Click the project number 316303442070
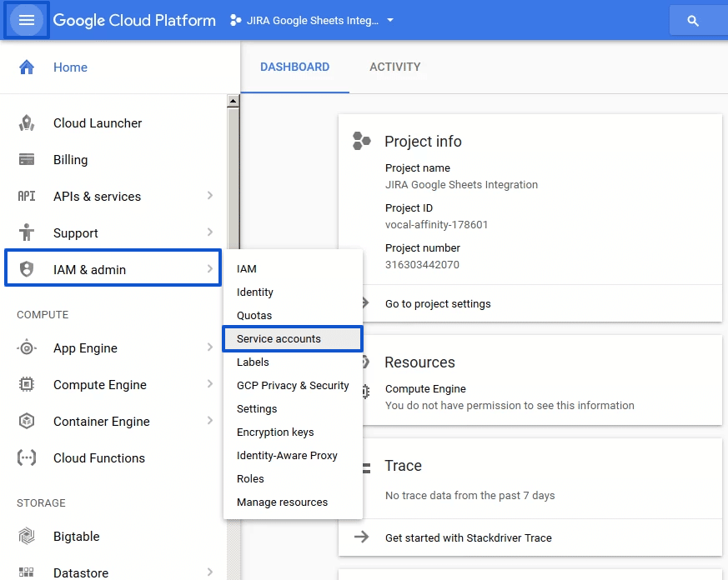Viewport: 728px width, 580px height. (x=422, y=264)
